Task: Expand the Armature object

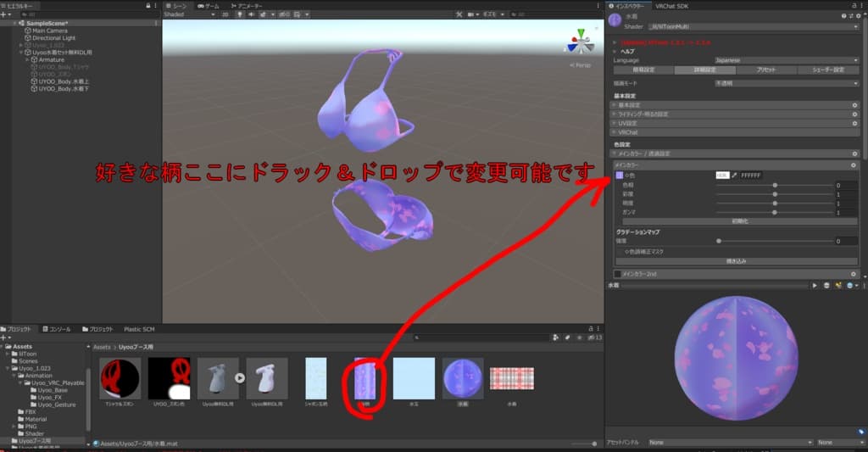Action: pos(27,59)
